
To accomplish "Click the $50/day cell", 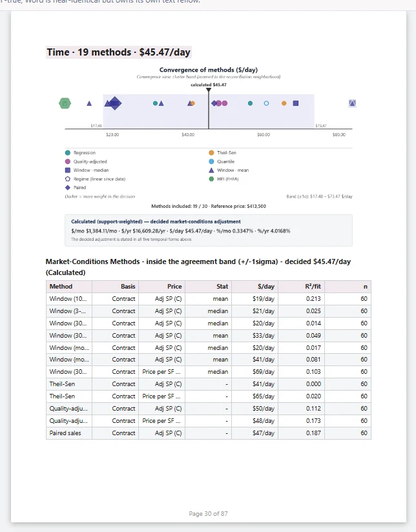I will pos(255,408).
